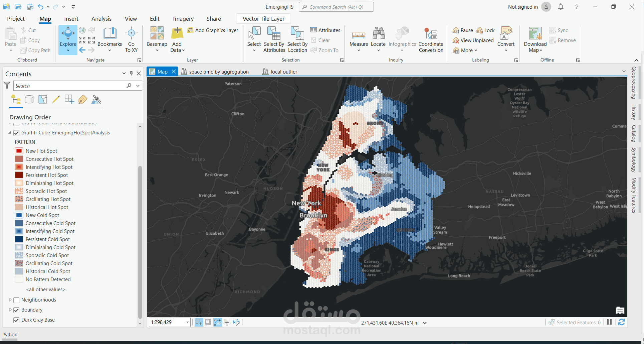Image resolution: width=644 pixels, height=344 pixels.
Task: Toggle Lock labels
Action: [x=486, y=30]
